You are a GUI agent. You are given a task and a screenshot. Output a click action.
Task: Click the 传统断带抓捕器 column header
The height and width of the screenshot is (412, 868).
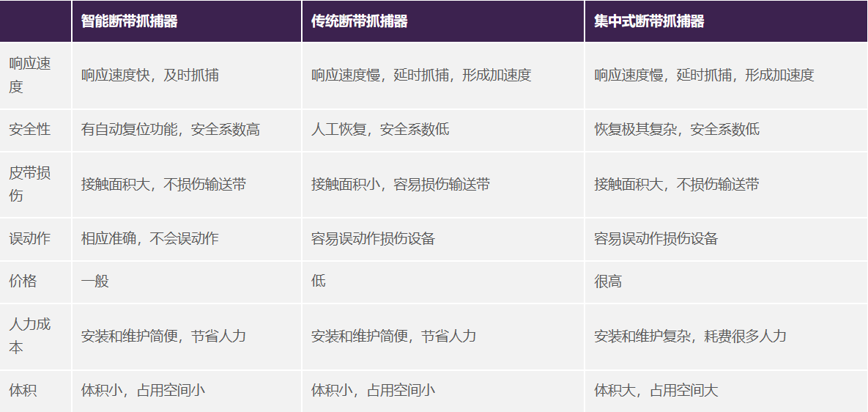click(x=443, y=21)
